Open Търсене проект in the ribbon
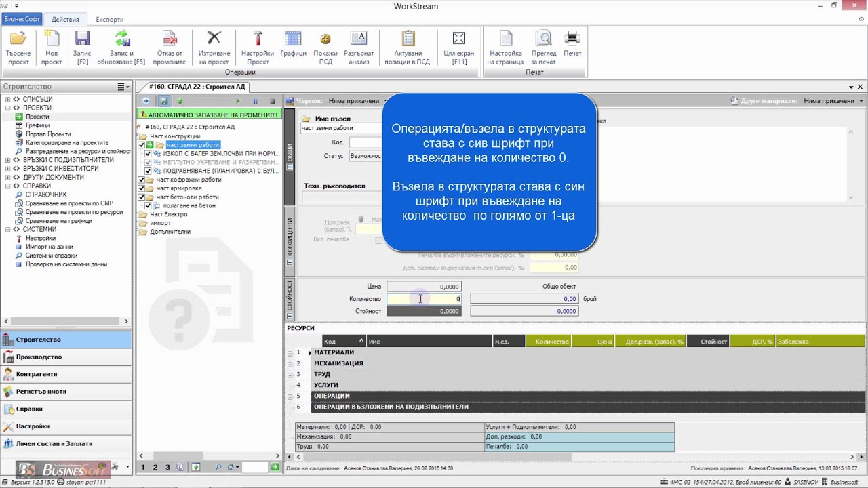Screen dimensions: 868x488 click(18, 47)
